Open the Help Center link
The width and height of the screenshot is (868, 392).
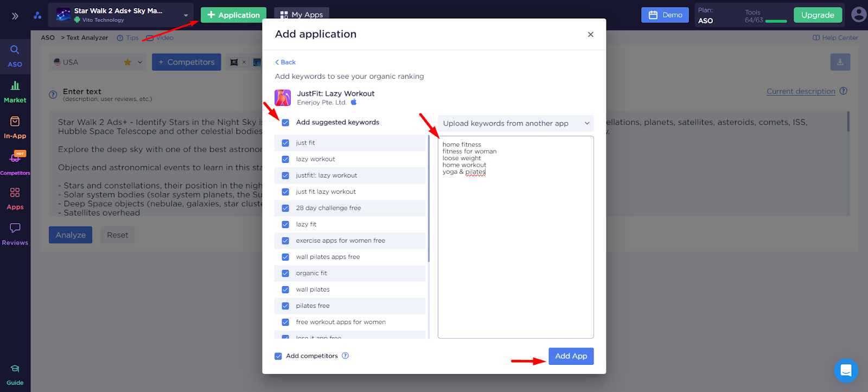click(x=835, y=37)
